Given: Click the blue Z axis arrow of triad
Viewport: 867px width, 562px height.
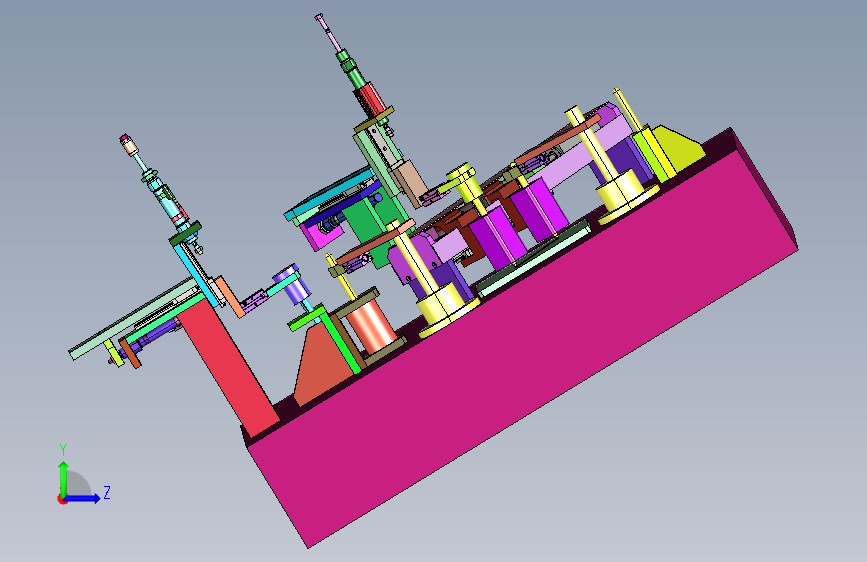Looking at the screenshot, I should (x=83, y=498).
